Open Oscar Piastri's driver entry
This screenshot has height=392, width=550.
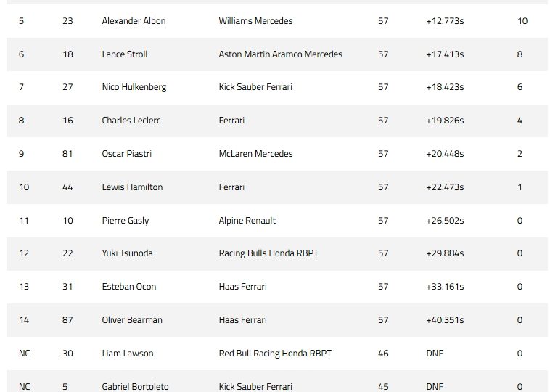(x=126, y=154)
